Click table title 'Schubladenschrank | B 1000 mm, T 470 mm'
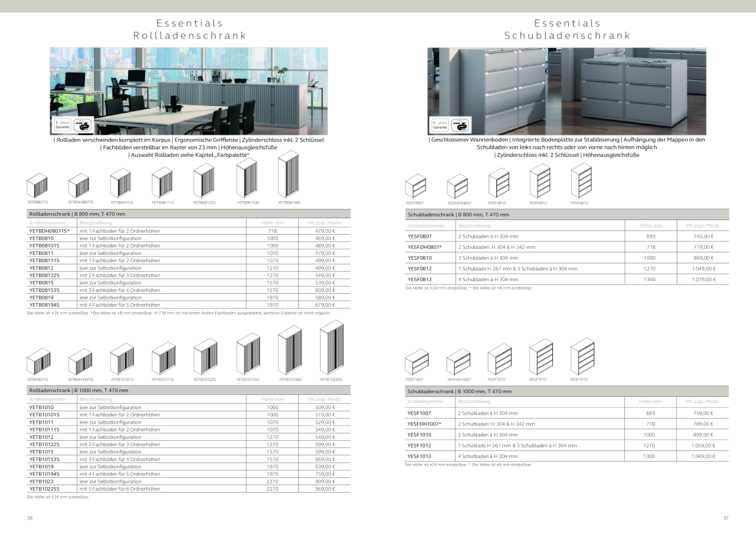 point(460,391)
